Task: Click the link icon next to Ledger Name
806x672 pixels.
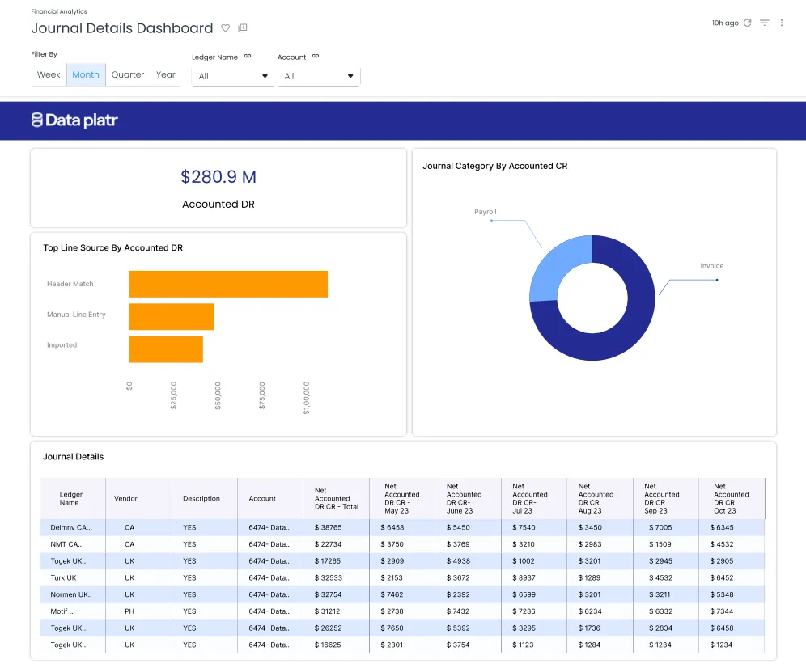Action: [x=248, y=57]
